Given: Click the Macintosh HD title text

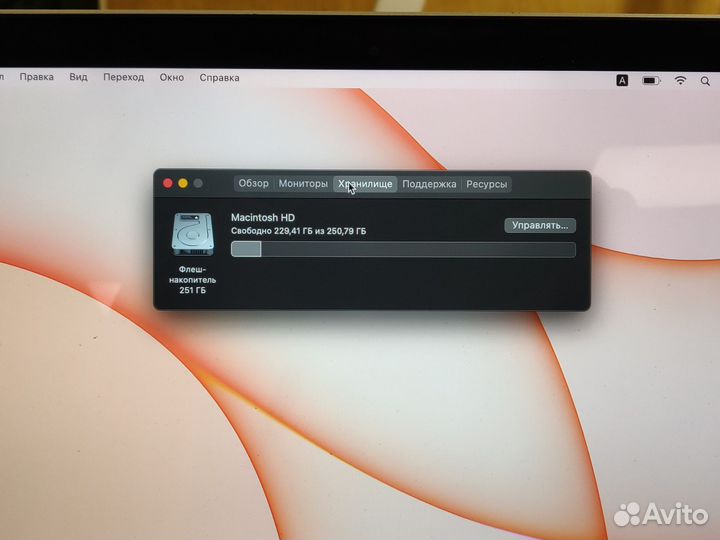Looking at the screenshot, I should 263,218.
